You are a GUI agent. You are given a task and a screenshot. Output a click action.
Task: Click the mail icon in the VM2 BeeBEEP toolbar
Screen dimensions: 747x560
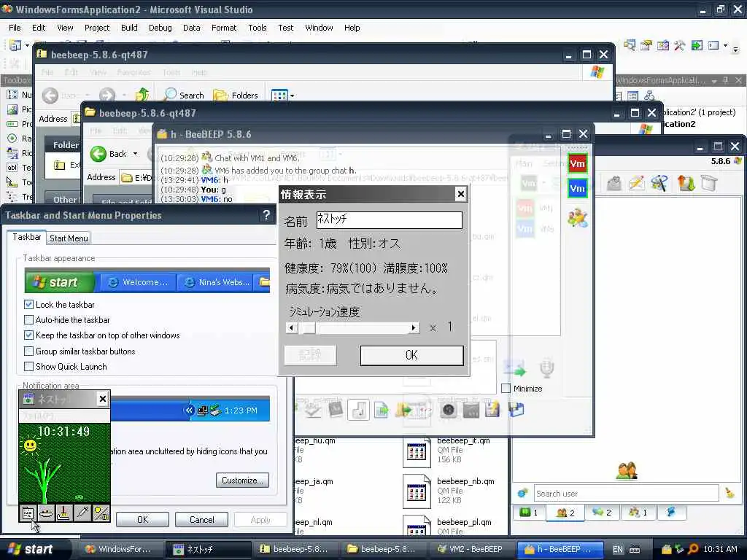[614, 183]
